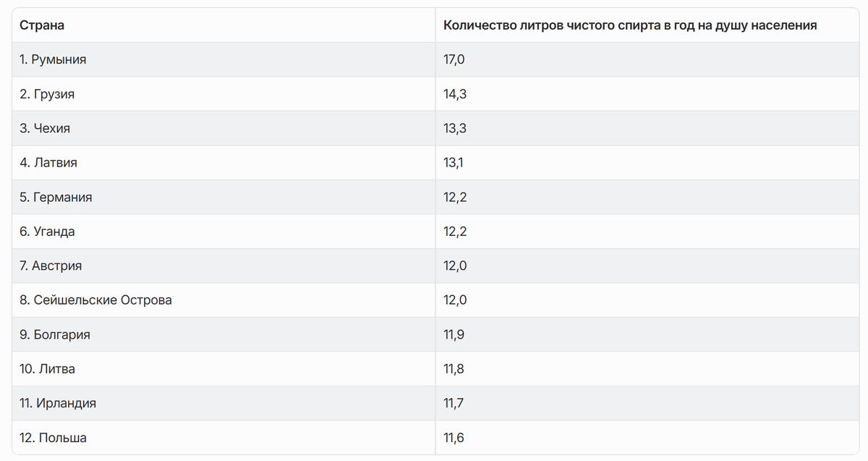
Task: Click the 'Страна' column header
Action: [x=224, y=25]
